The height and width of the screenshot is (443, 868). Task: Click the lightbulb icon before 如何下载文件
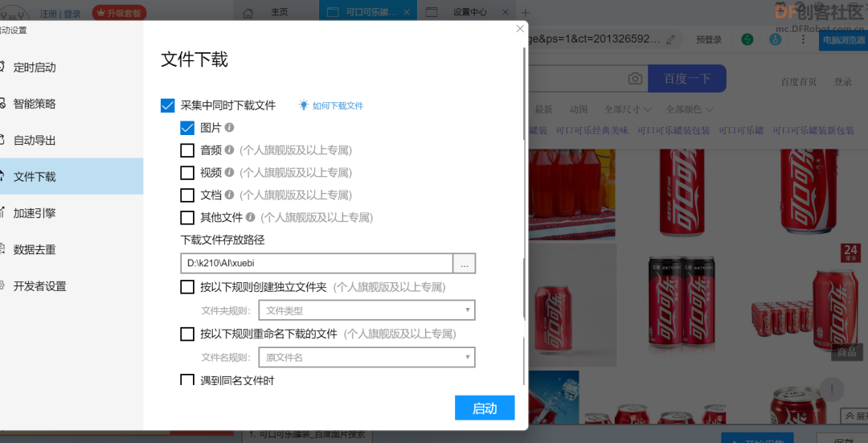point(303,105)
